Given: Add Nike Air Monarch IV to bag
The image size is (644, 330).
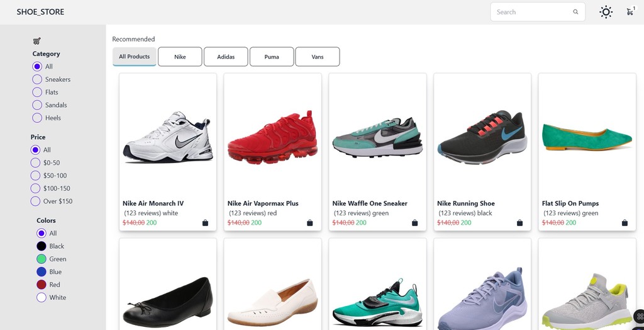Looking at the screenshot, I should point(206,222).
